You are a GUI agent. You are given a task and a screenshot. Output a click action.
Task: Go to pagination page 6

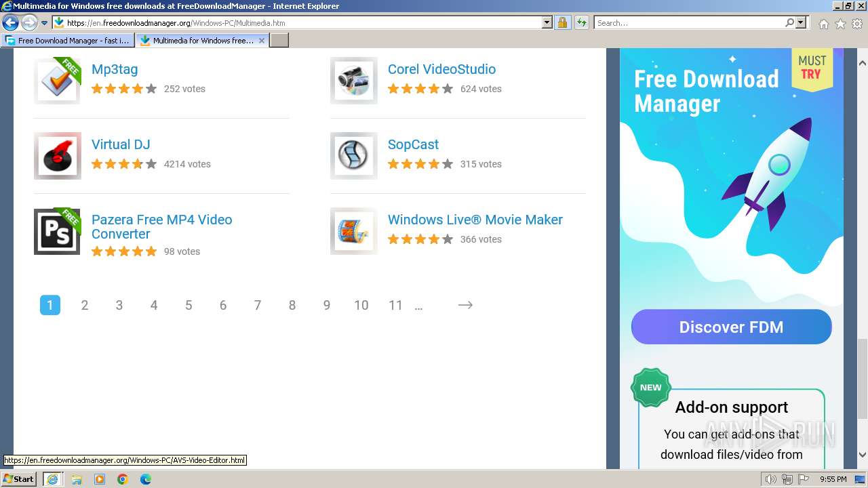pyautogui.click(x=223, y=305)
